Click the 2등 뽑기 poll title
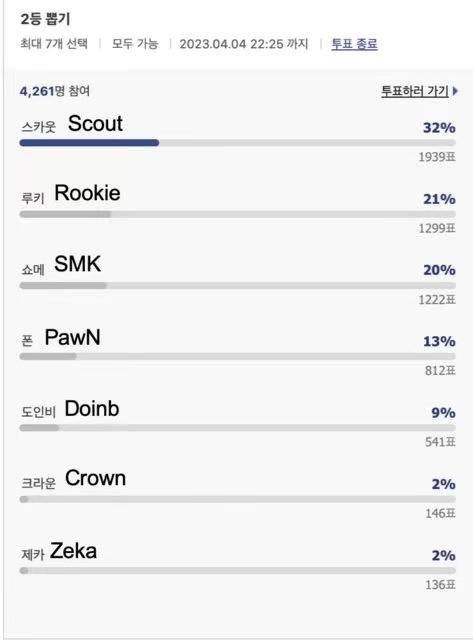The width and height of the screenshot is (473, 640). click(45, 19)
